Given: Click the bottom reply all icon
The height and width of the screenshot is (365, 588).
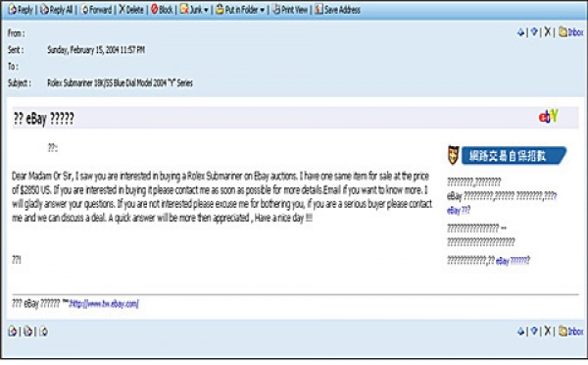Looking at the screenshot, I should pos(27,332).
